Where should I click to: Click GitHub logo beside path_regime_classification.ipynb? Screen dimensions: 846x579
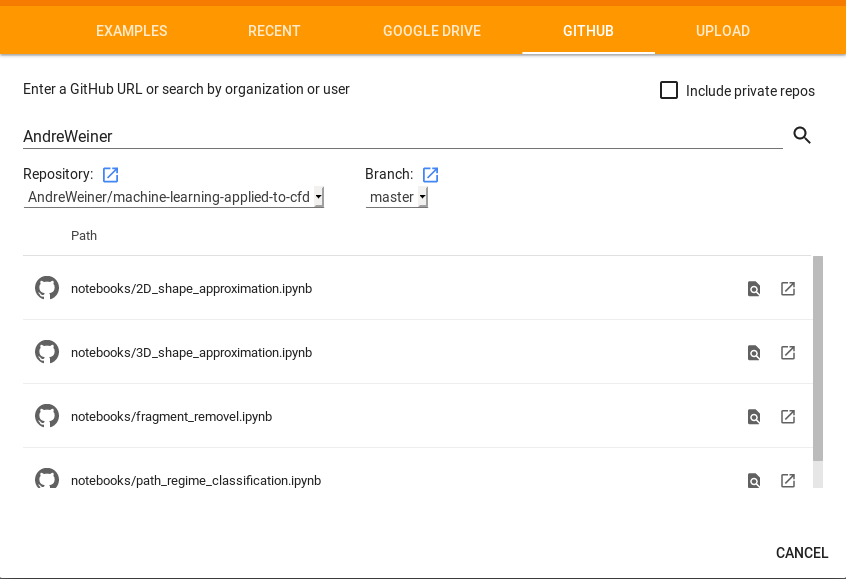[x=47, y=478]
